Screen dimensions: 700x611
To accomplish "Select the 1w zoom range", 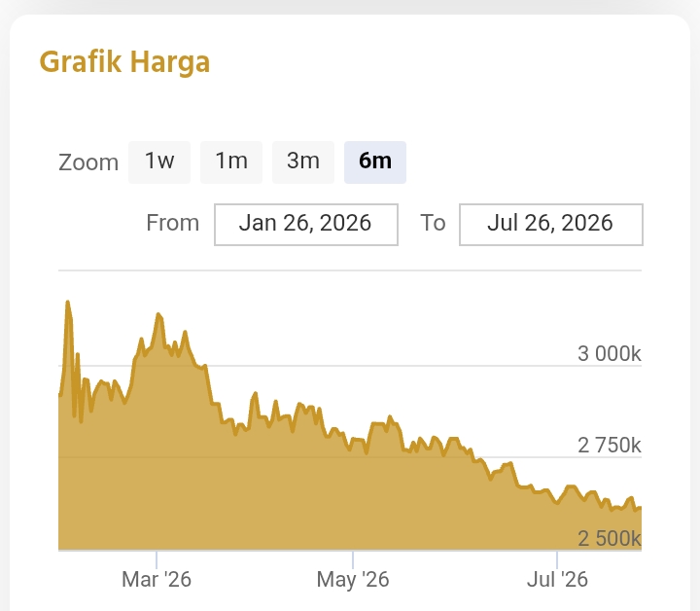I will click(159, 162).
